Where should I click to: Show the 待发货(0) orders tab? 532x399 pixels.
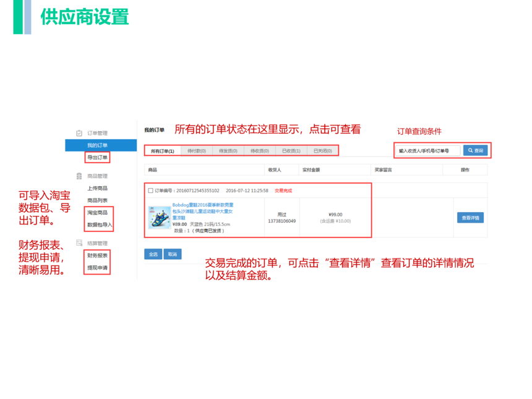point(230,151)
